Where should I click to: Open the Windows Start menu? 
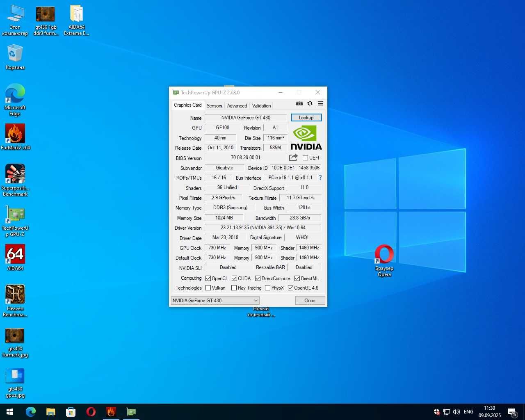(x=10, y=412)
